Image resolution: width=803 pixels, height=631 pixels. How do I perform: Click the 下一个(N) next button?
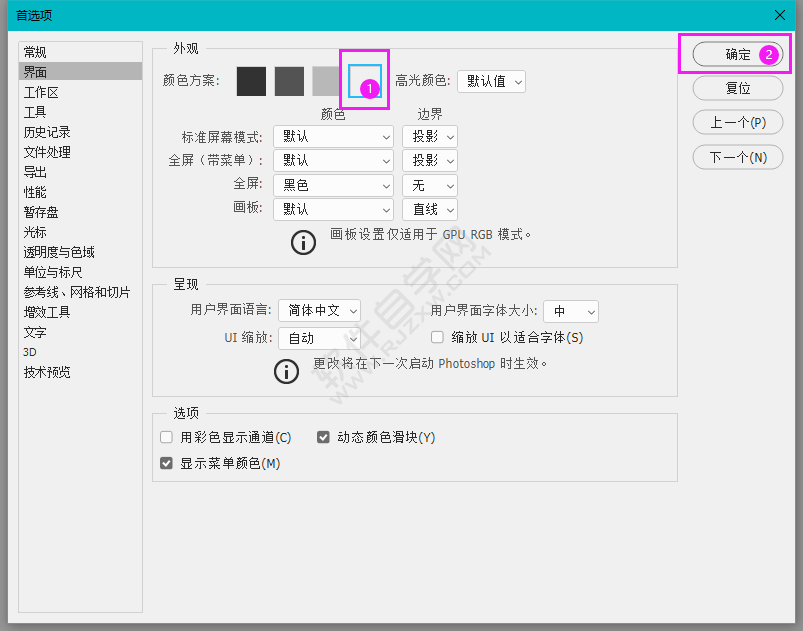(x=737, y=157)
